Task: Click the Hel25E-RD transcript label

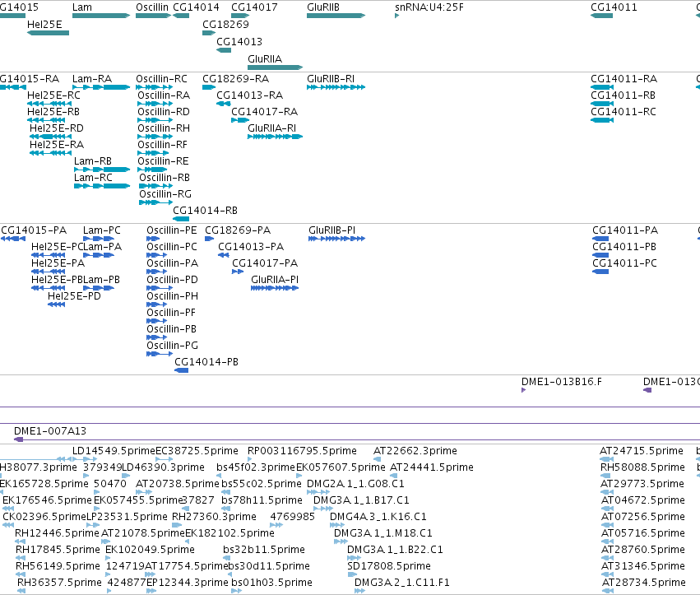Action: (57, 128)
